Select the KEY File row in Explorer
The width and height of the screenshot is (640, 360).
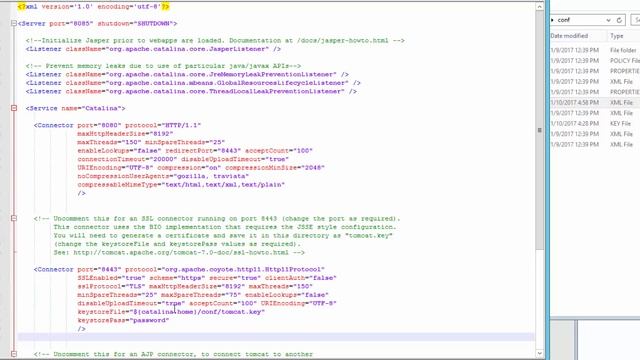click(x=595, y=124)
